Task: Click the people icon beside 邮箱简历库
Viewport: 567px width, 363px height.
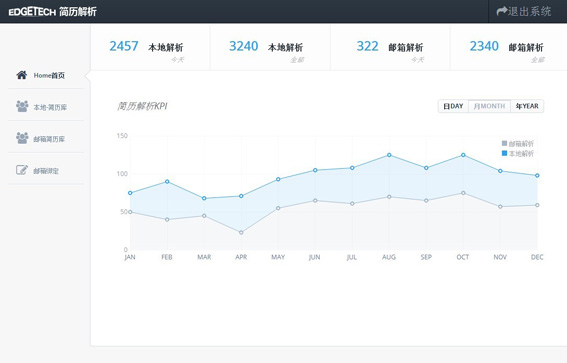Action: [22, 138]
